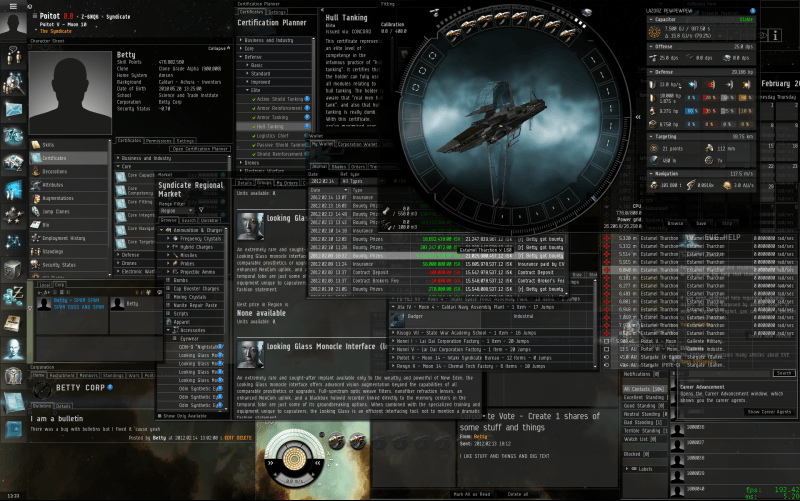Open Corporation Wallet tab
The image size is (800, 501).
click(357, 144)
